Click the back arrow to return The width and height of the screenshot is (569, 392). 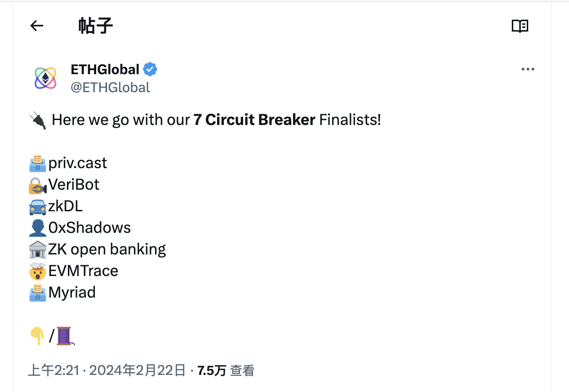pos(36,26)
